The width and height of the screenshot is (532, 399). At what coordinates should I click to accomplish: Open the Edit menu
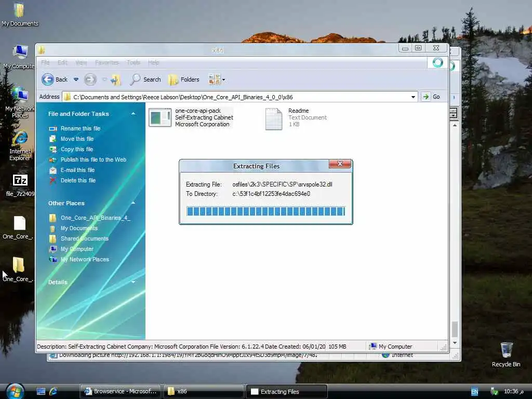62,62
